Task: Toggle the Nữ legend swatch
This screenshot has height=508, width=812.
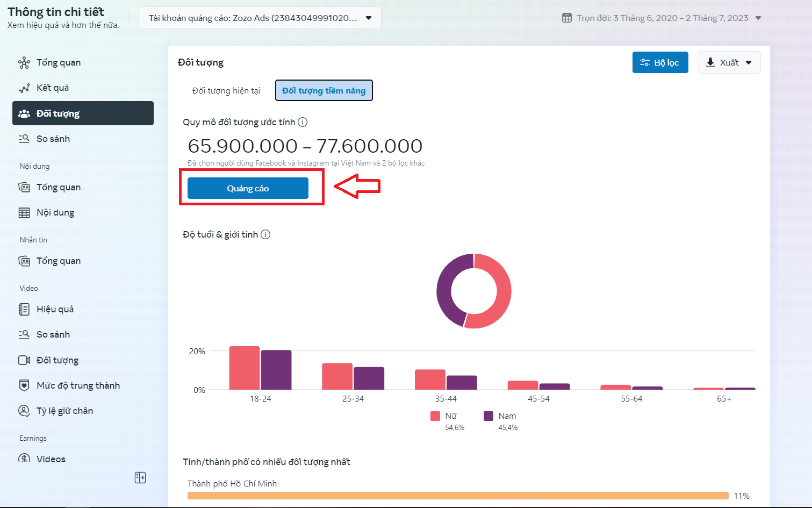Action: point(435,416)
